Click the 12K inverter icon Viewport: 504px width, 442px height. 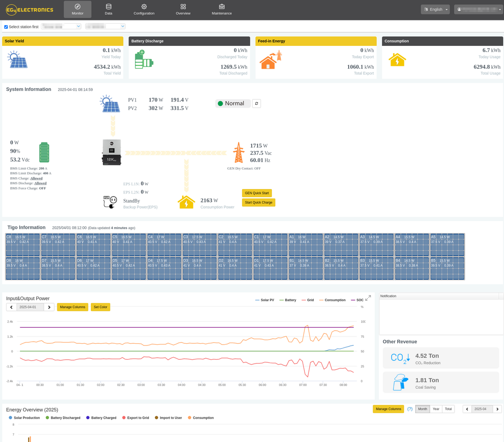tap(111, 152)
